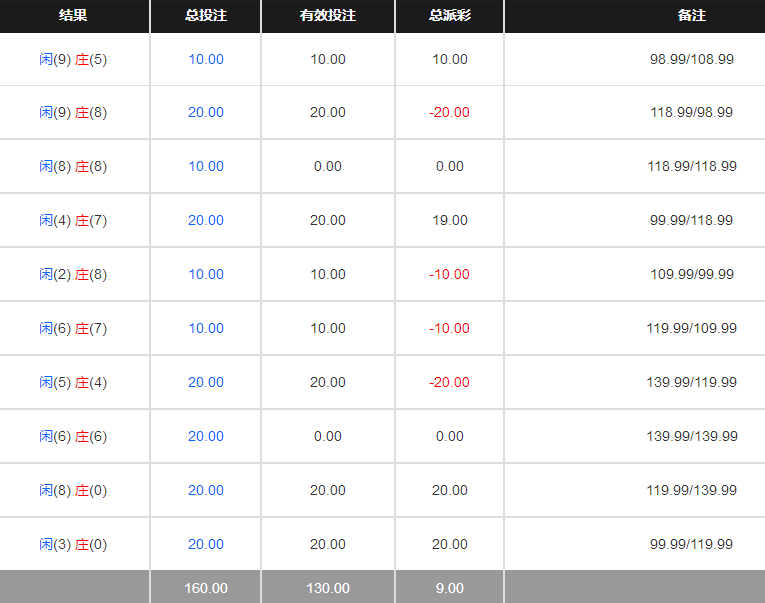Select the remark 99.99/119.99
Image resolution: width=765 pixels, height=603 pixels.
coord(692,544)
